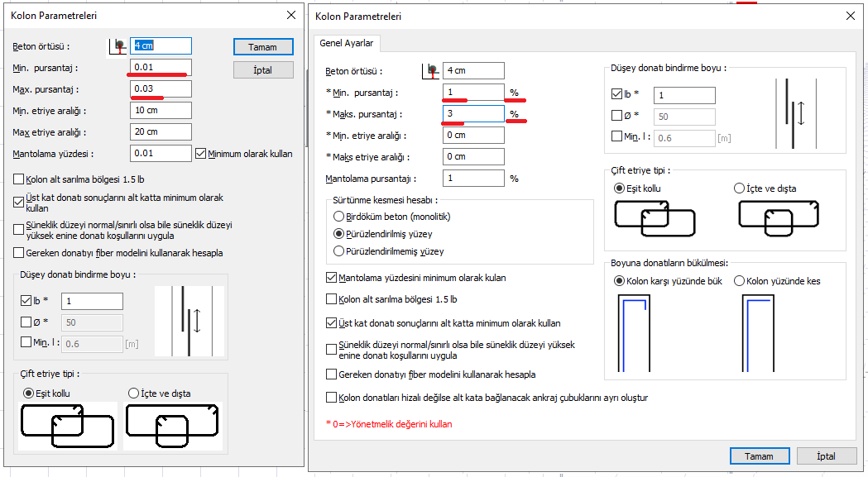
Task: Close the left Kolon Parametreleri dialog
Action: click(291, 16)
